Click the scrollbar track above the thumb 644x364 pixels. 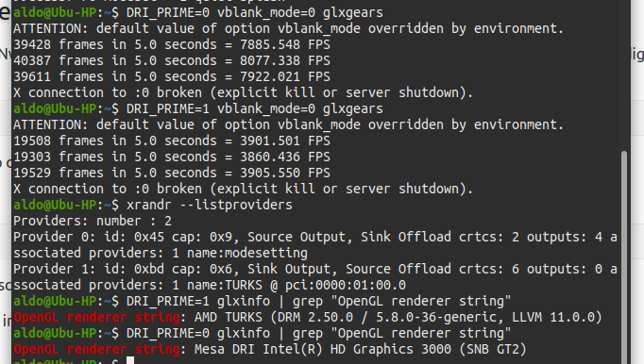click(x=624, y=75)
